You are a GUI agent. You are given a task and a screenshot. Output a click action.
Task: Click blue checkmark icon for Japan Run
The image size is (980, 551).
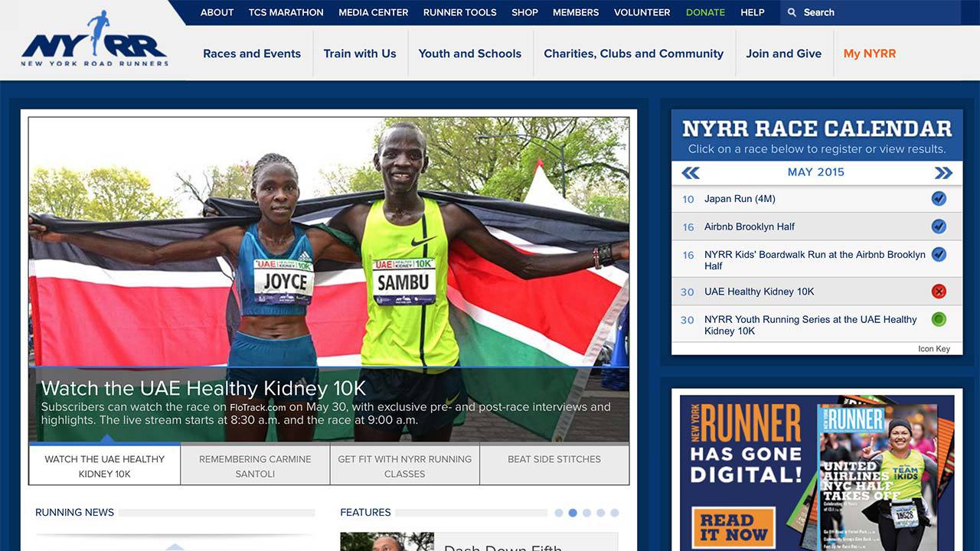coord(939,199)
